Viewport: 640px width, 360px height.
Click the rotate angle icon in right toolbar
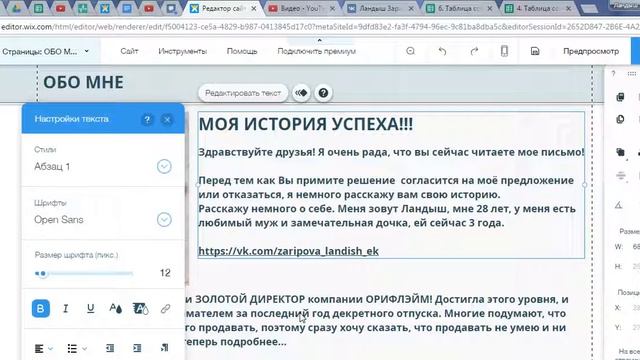619,205
